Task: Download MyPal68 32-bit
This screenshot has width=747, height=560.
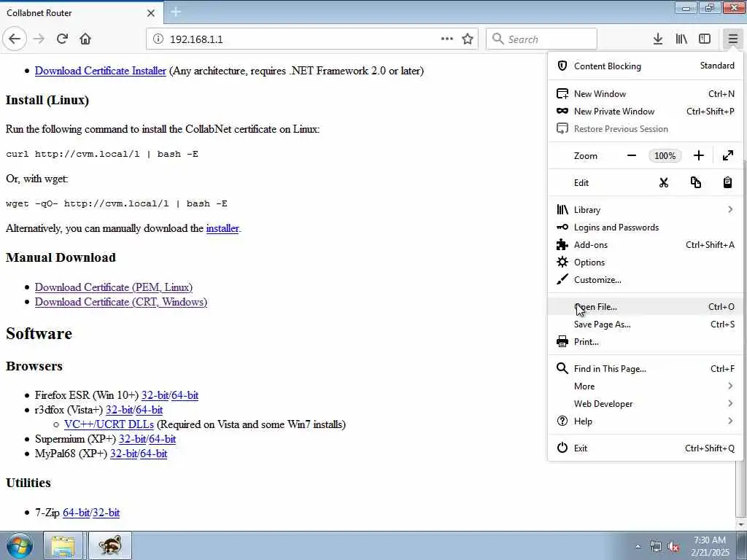Action: click(x=123, y=454)
